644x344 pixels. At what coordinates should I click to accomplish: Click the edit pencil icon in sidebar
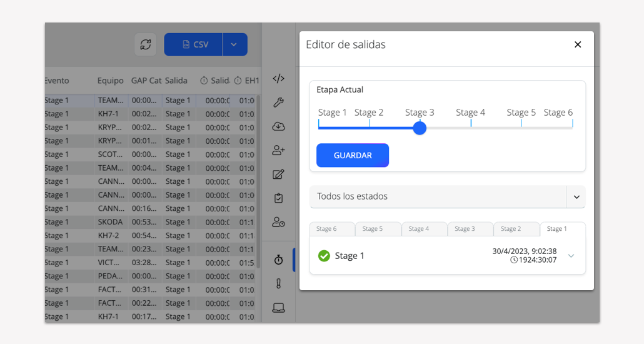[279, 175]
